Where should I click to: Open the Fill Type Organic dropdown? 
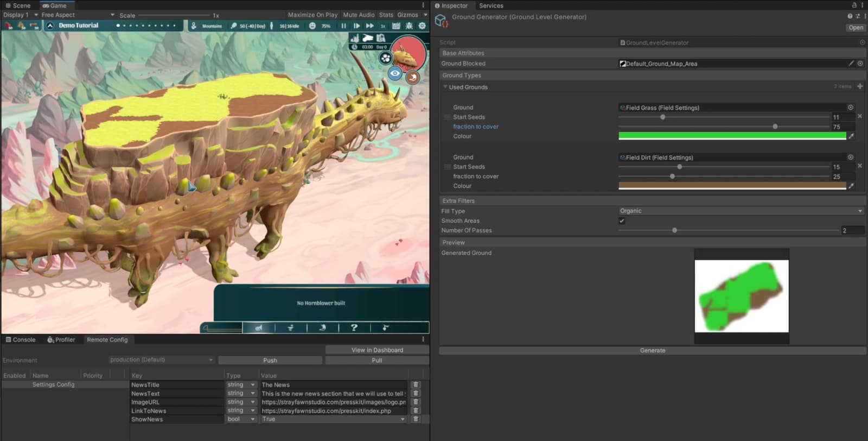741,211
